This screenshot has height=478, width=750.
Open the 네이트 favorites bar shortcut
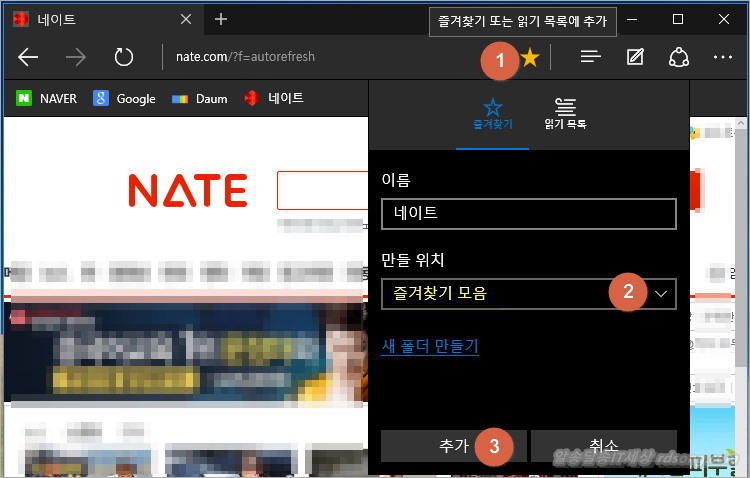pos(274,98)
